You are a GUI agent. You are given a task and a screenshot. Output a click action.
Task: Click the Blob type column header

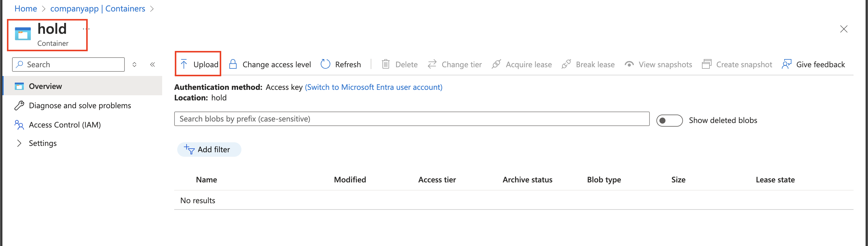click(x=604, y=180)
